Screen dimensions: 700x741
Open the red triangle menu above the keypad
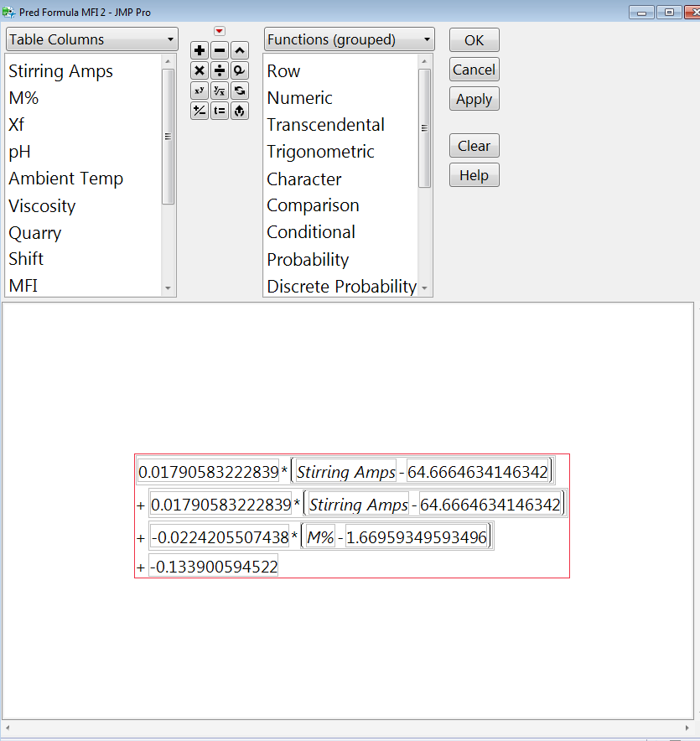click(x=219, y=30)
